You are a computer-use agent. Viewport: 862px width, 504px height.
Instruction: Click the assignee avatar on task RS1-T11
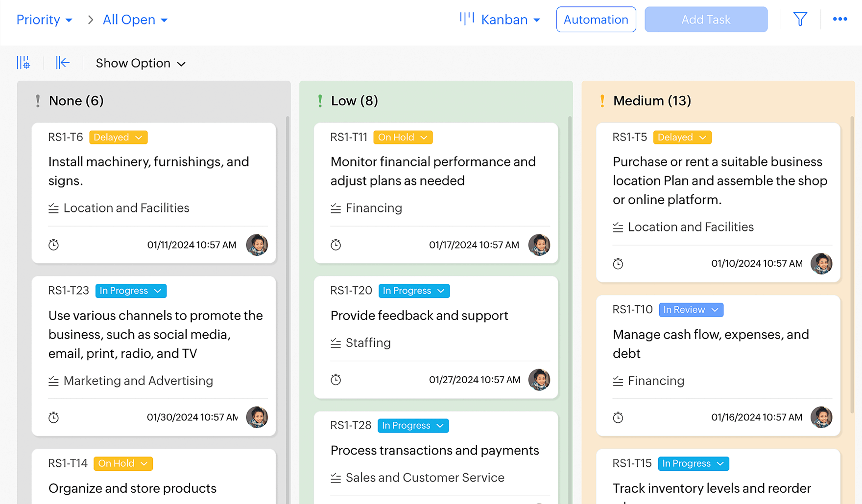coord(539,245)
